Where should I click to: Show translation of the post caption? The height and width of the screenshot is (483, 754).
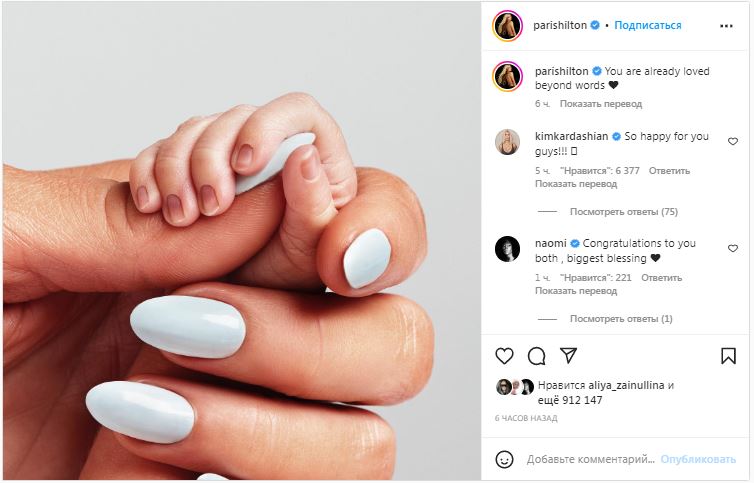pyautogui.click(x=601, y=104)
